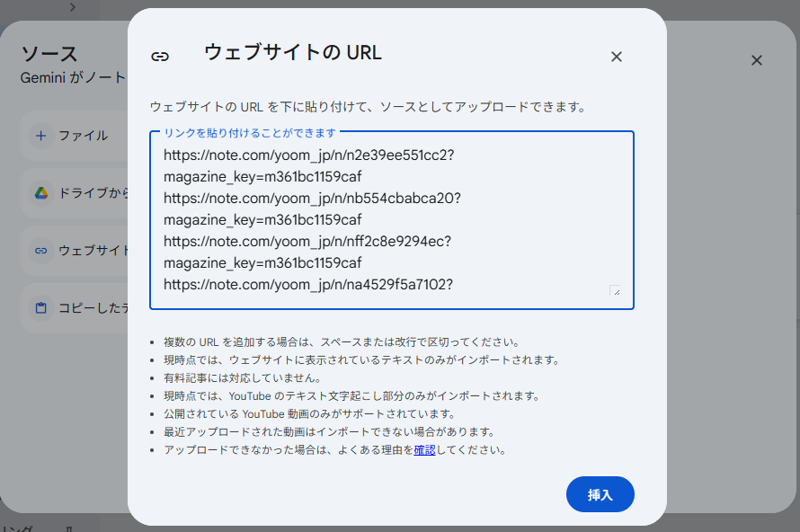
Task: Click the URL line containing nb554cbabca20?
Action: point(312,198)
